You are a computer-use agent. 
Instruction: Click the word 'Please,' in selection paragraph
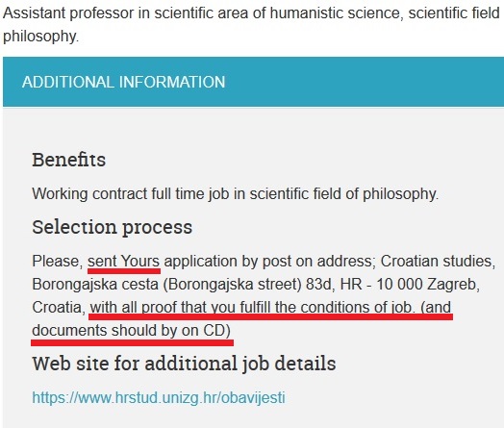[58, 261]
